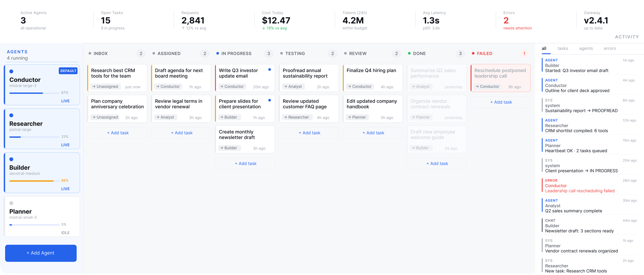Click the Conductor agent status dot
This screenshot has width=644, height=275.
[x=11, y=72]
